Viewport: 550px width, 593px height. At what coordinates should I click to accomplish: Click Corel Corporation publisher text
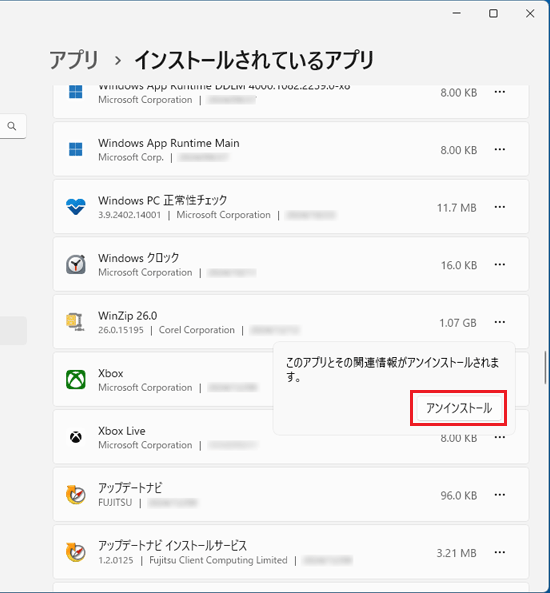click(197, 330)
